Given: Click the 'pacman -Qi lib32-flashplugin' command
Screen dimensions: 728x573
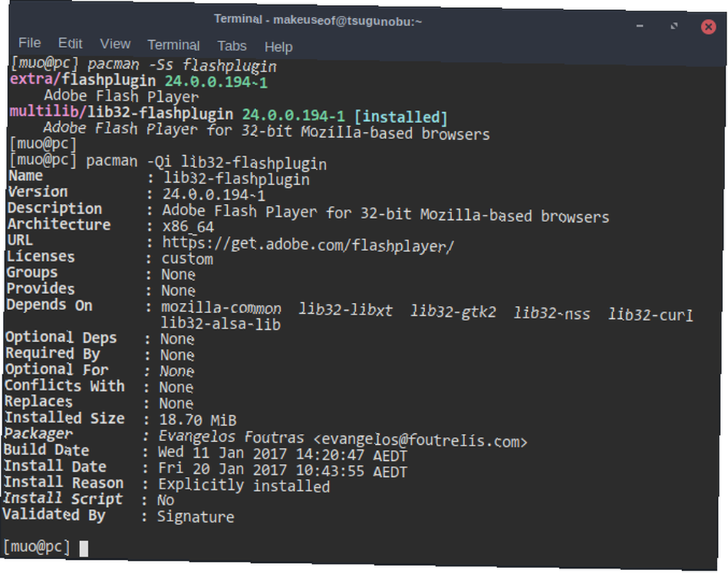Looking at the screenshot, I should 206,162.
